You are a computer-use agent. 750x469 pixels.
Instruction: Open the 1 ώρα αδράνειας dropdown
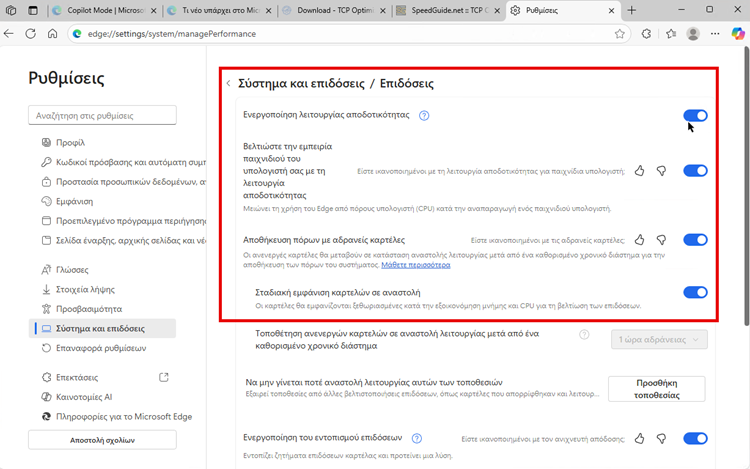click(x=658, y=340)
